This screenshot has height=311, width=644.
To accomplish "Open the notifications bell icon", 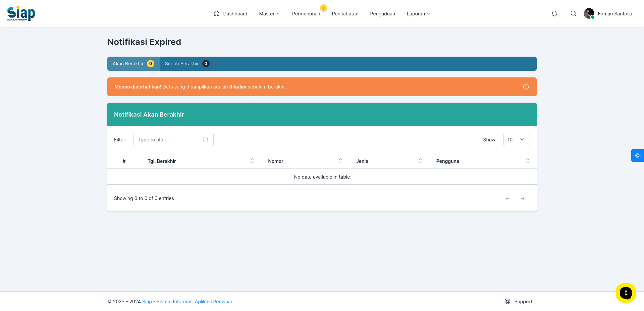I will [554, 13].
